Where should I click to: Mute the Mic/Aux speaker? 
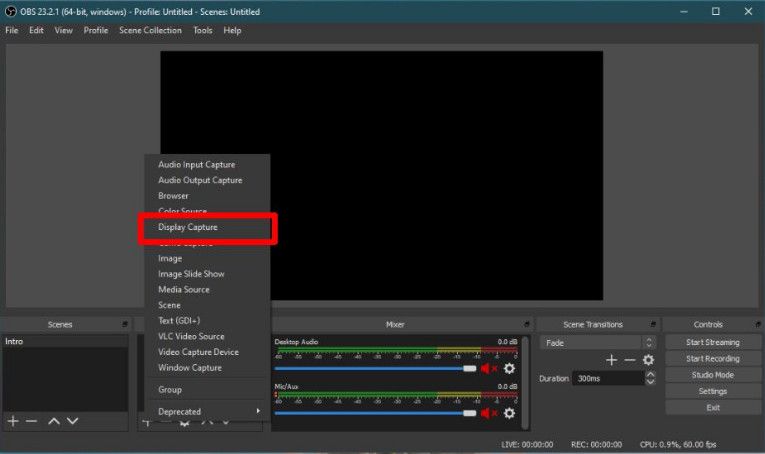point(489,413)
